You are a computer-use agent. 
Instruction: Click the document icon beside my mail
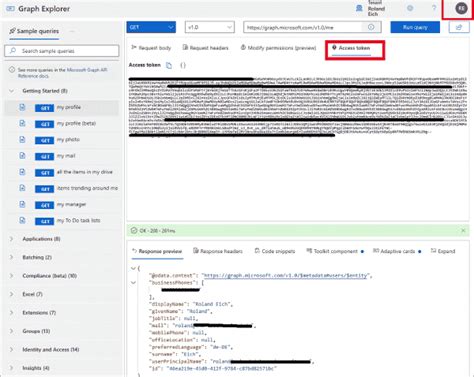[x=22, y=156]
